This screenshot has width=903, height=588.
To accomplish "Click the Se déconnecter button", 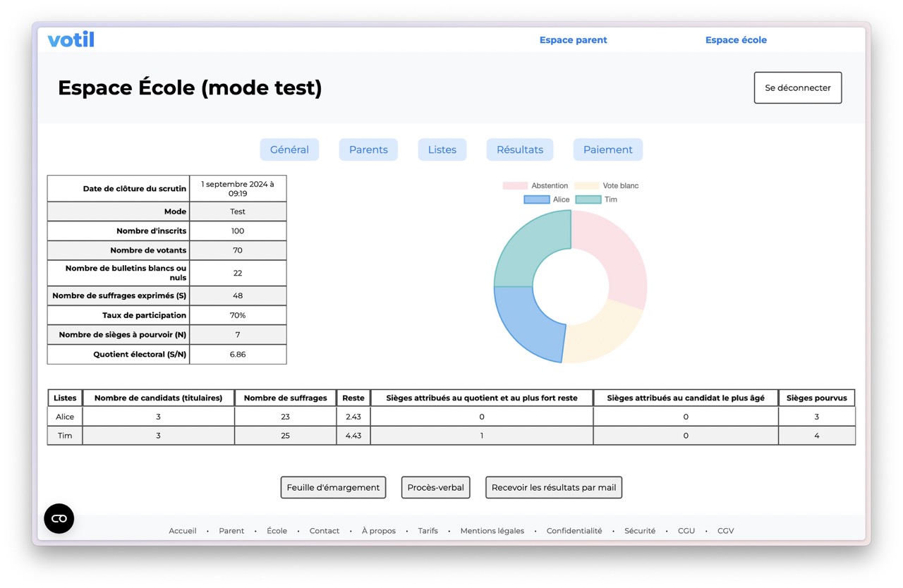I will [798, 88].
